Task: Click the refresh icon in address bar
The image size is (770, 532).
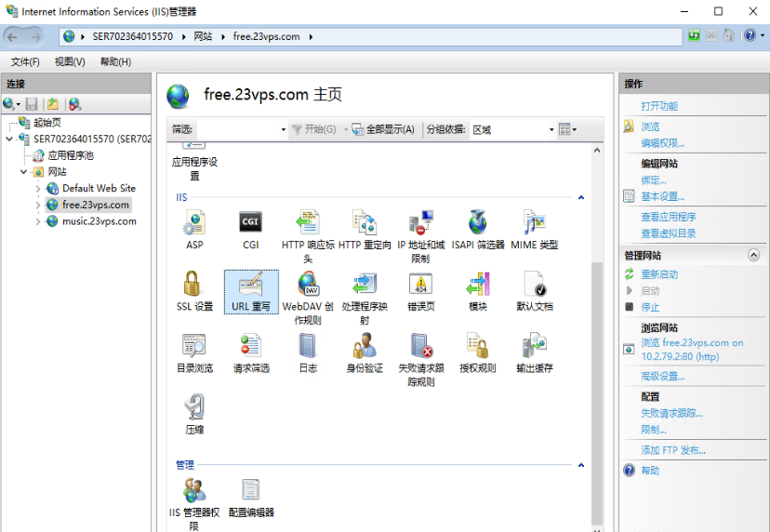Action: pos(694,35)
